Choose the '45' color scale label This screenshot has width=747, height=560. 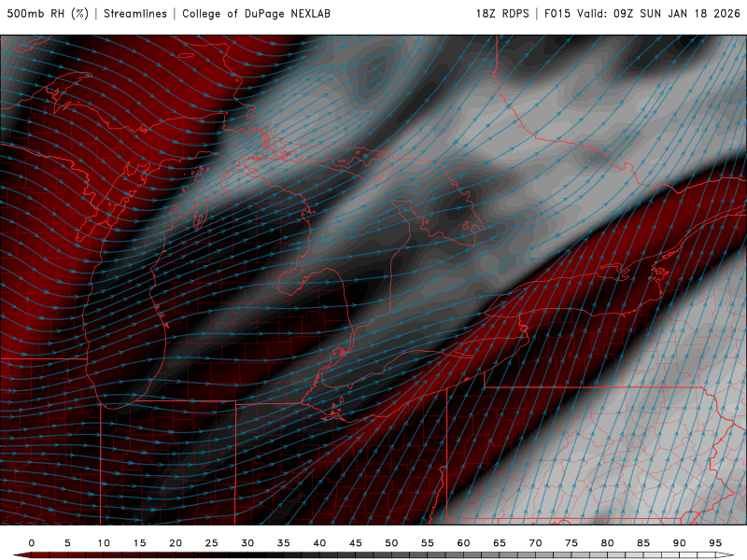(x=356, y=543)
